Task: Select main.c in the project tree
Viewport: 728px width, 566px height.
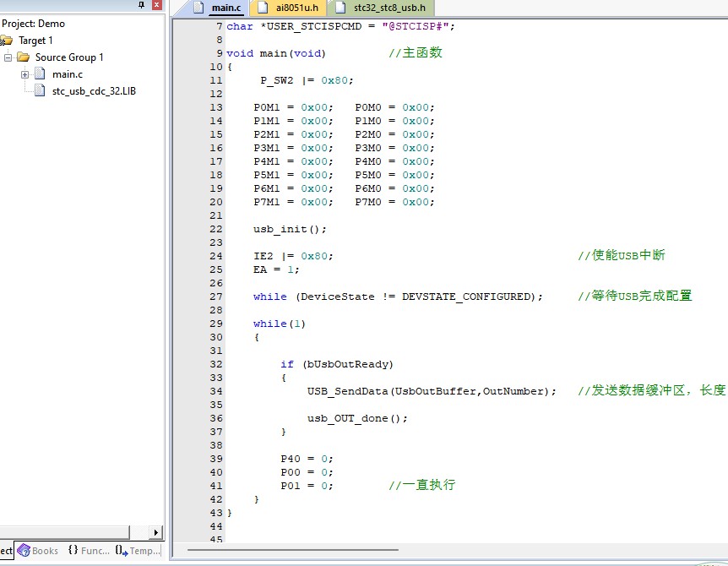Action: point(68,74)
